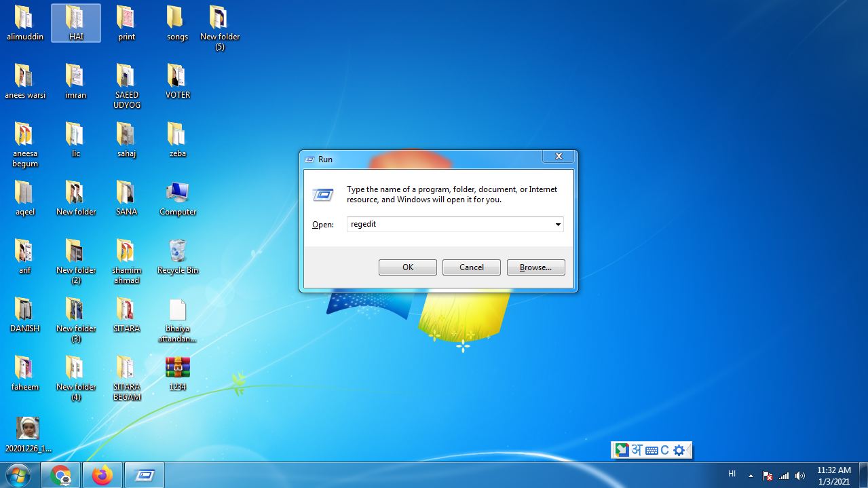Click Cancel in the Run dialog
This screenshot has height=488, width=868.
pyautogui.click(x=471, y=267)
